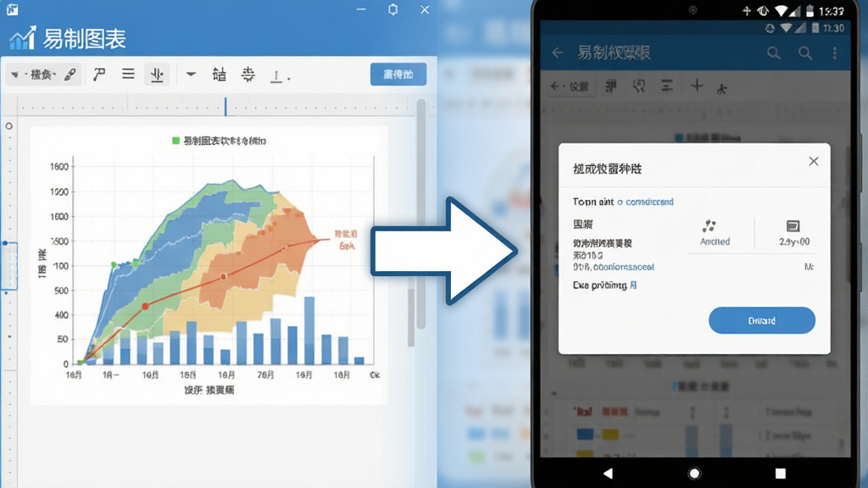Viewport: 868px width, 488px height.
Task: Expand the small caret after the separator
Action: coord(191,74)
